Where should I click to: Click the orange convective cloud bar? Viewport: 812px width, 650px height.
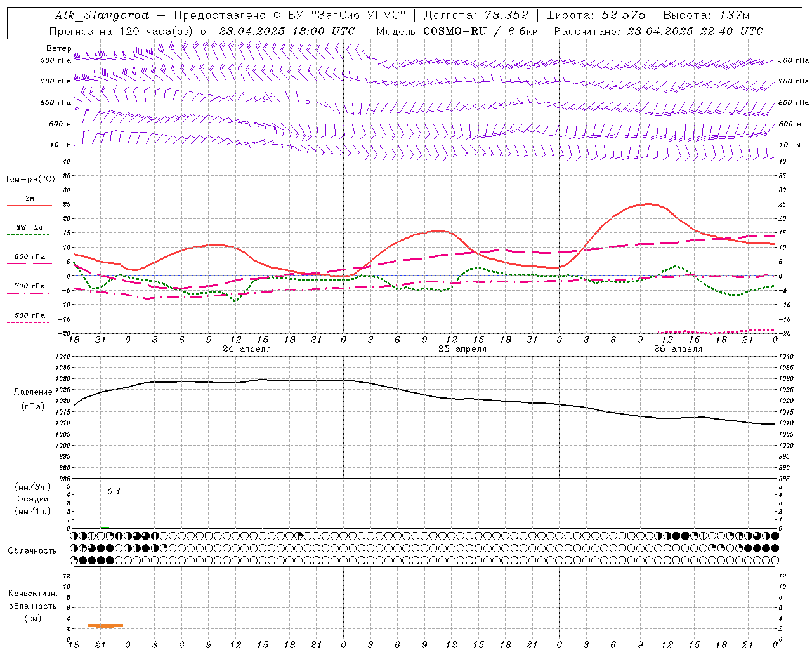tap(105, 625)
